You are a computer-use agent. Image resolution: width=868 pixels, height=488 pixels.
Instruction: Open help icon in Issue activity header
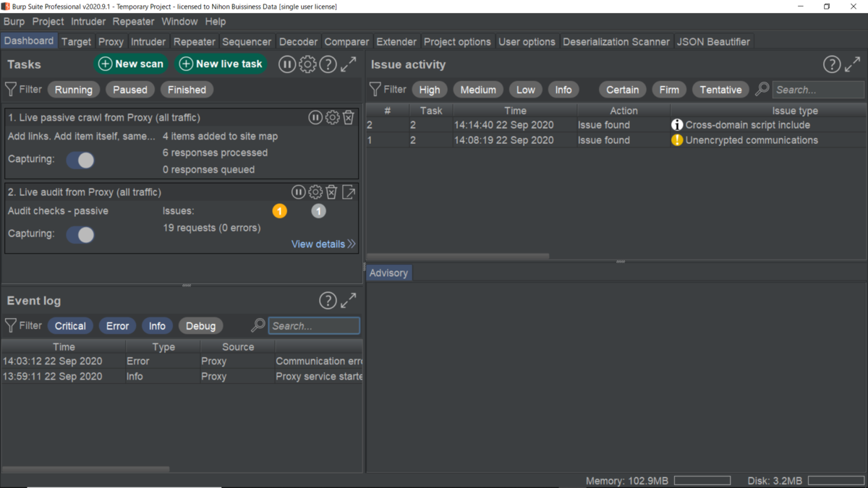point(832,64)
